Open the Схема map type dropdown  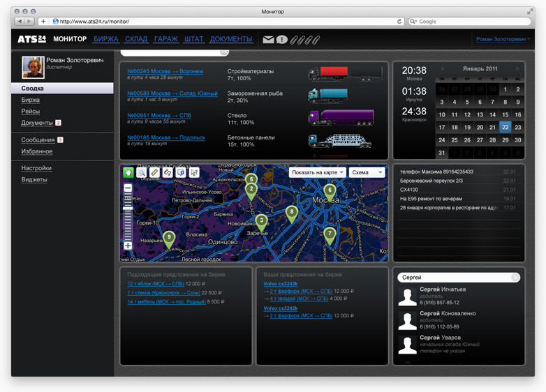click(x=367, y=172)
